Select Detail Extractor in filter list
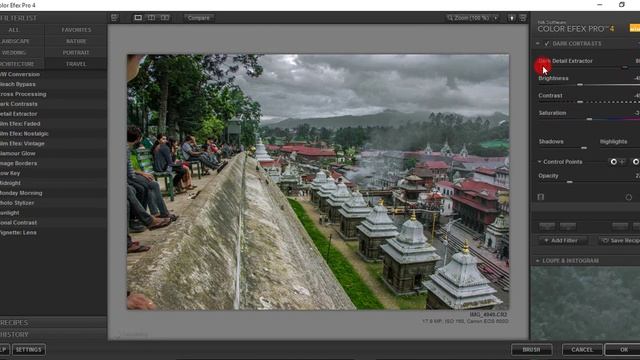This screenshot has width=640, height=360. click(x=53, y=114)
